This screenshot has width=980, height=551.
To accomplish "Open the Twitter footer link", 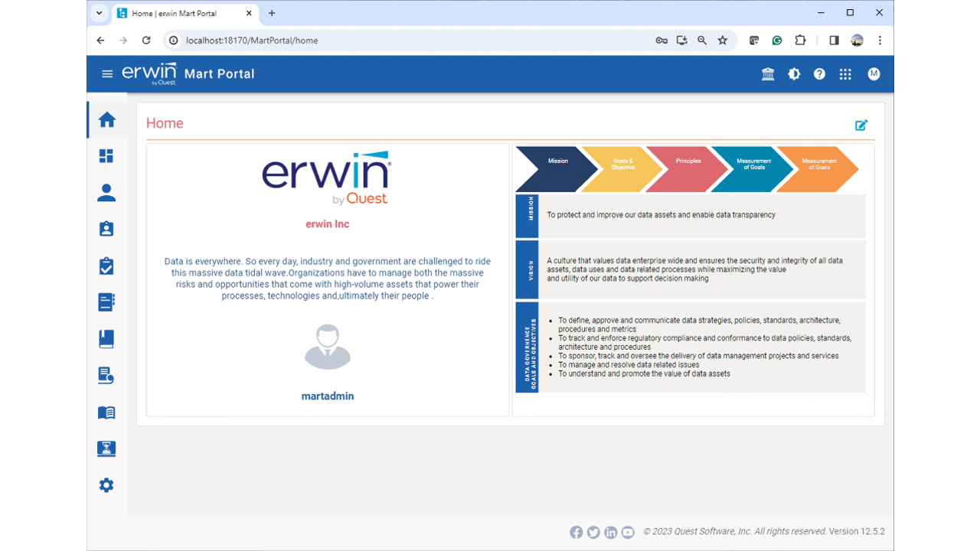I will point(593,533).
